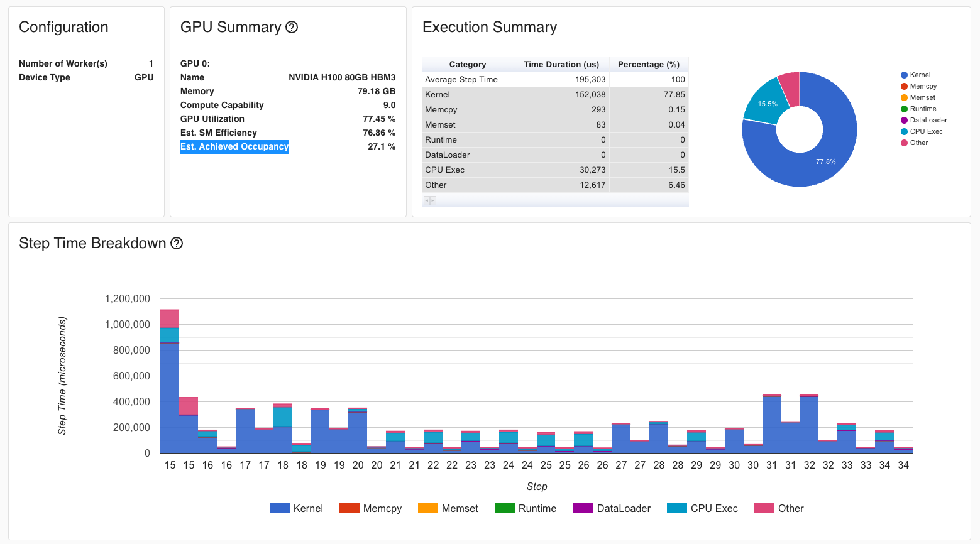Click the Other dot in the pie legend
980x544 pixels.
pyautogui.click(x=904, y=143)
